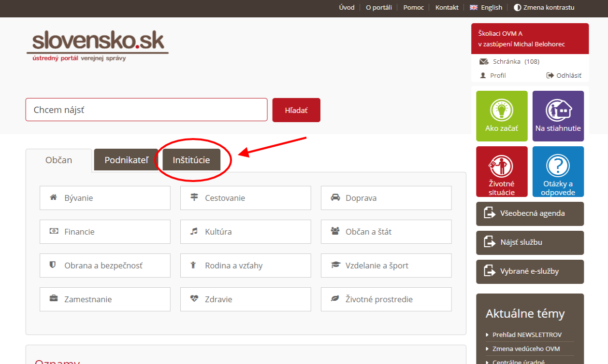608x364 pixels.
Task: Select the Rodina a vzťahy category label
Action: (234, 266)
